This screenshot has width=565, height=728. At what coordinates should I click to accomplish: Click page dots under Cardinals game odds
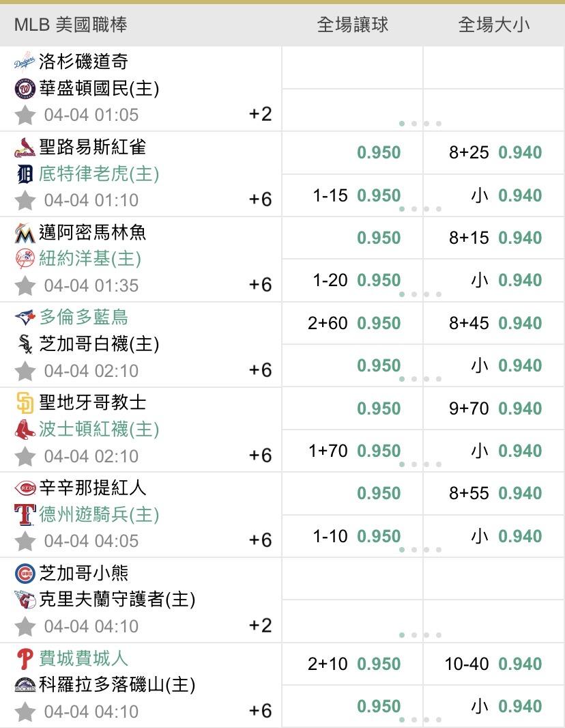[420, 209]
